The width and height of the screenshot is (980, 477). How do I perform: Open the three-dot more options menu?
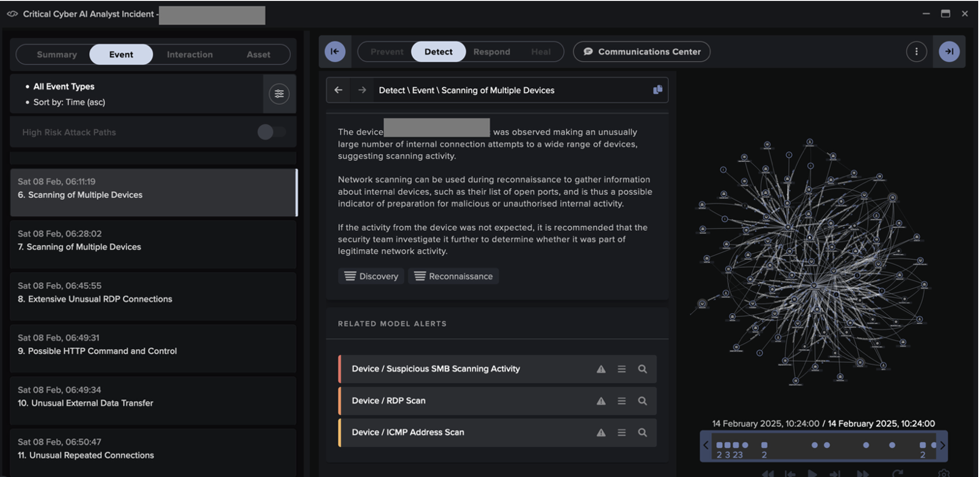click(x=916, y=52)
